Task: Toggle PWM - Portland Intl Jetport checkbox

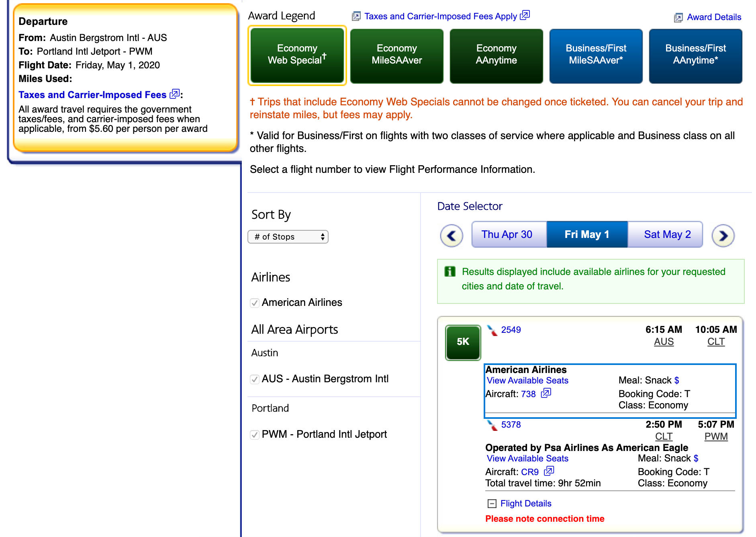Action: 255,435
